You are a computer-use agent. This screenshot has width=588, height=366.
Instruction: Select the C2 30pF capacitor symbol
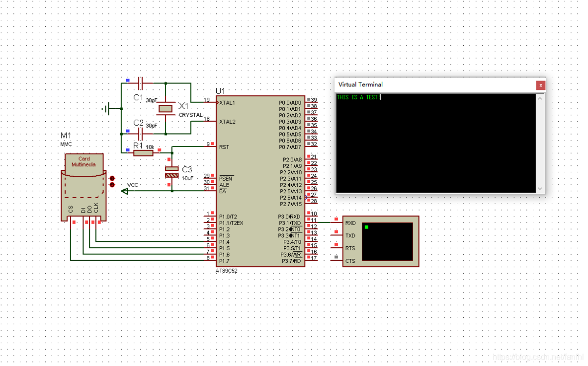141,134
